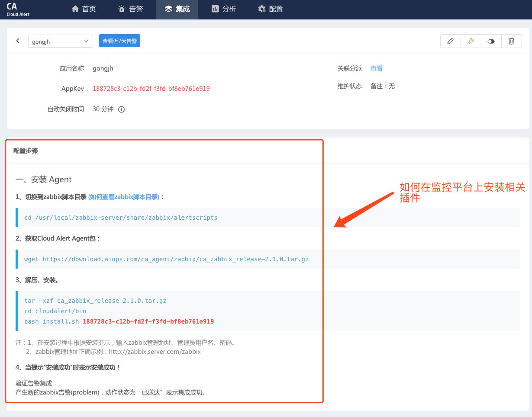Click the trash delete icon
This screenshot has width=532, height=417.
pyautogui.click(x=511, y=41)
